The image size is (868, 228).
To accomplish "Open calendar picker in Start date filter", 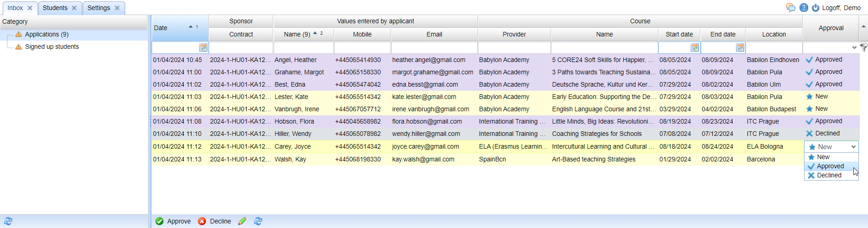I will coord(695,47).
